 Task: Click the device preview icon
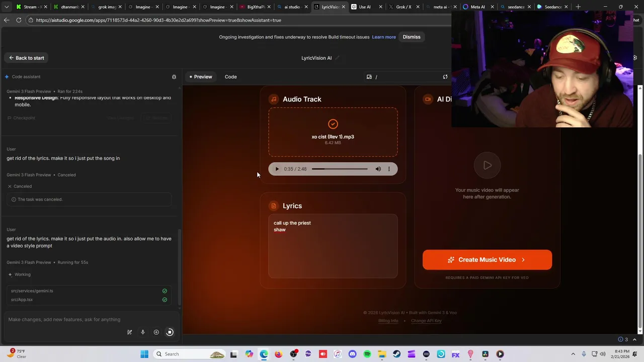pyautogui.click(x=369, y=77)
